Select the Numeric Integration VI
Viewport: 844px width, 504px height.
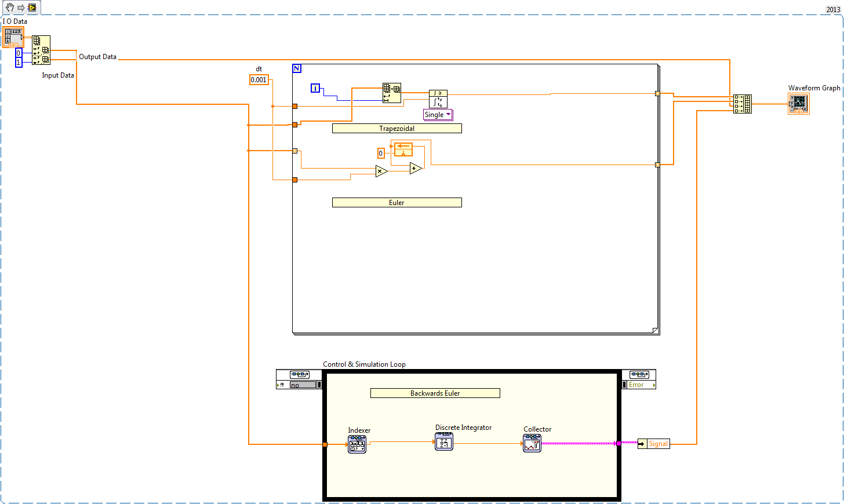tap(438, 99)
